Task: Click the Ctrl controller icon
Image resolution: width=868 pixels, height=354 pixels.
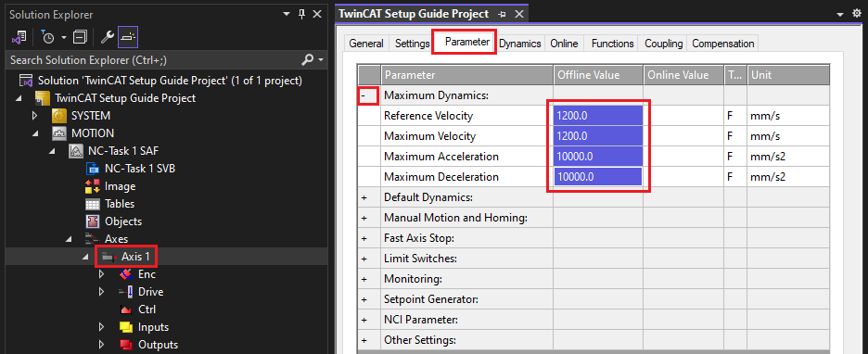Action: (x=126, y=310)
